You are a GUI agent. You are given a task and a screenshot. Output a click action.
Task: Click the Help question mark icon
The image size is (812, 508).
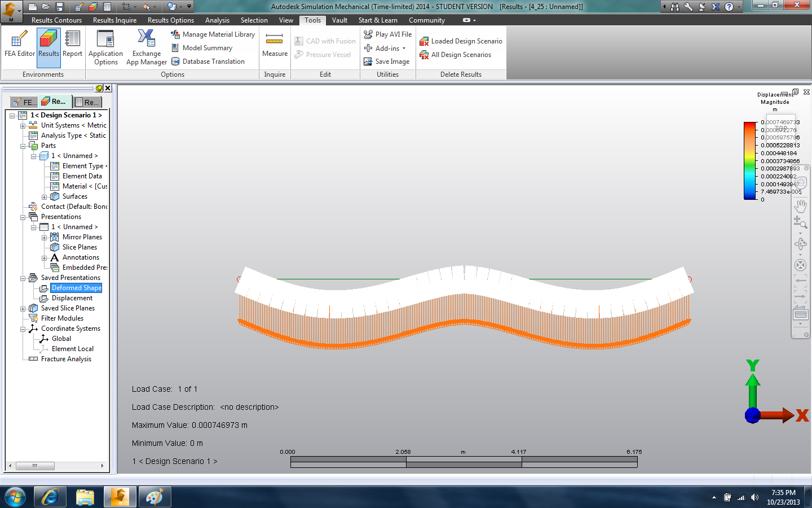coord(729,7)
